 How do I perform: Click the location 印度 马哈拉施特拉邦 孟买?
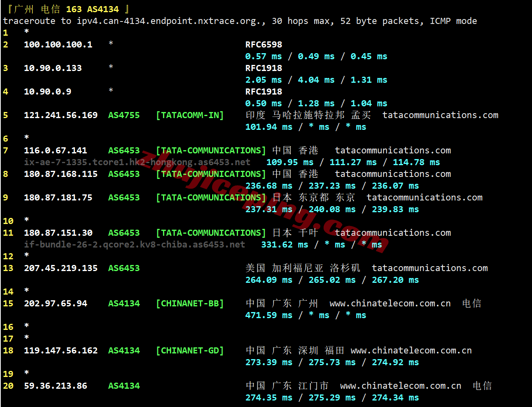[308, 115]
